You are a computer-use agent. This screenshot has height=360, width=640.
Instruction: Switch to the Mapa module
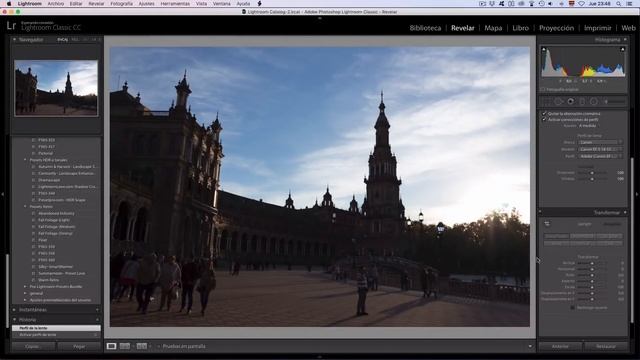click(493, 28)
